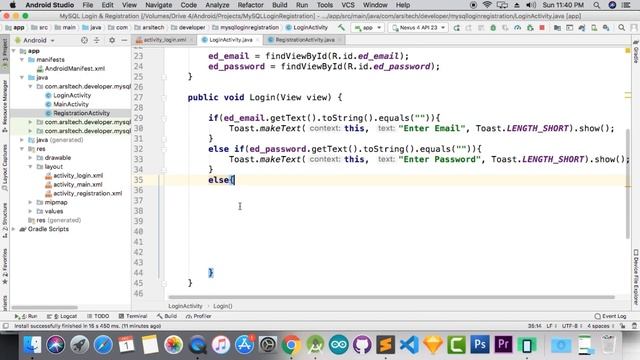Collapse the manifests folder

22,60
